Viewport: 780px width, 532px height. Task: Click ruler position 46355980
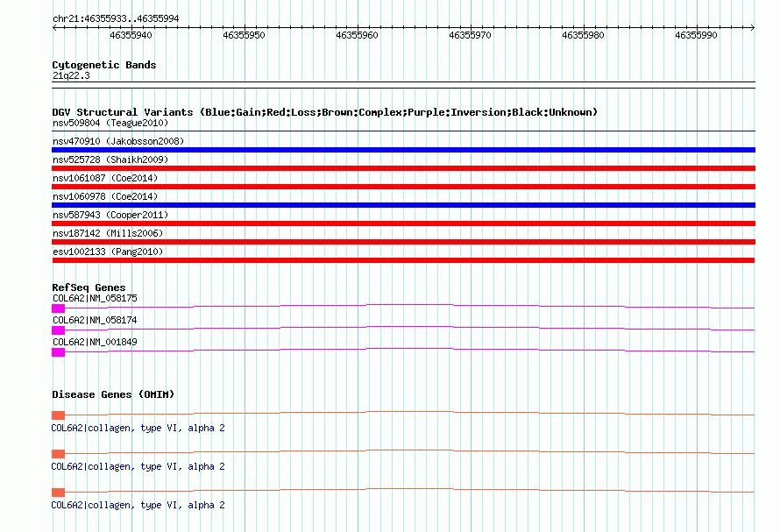(583, 35)
